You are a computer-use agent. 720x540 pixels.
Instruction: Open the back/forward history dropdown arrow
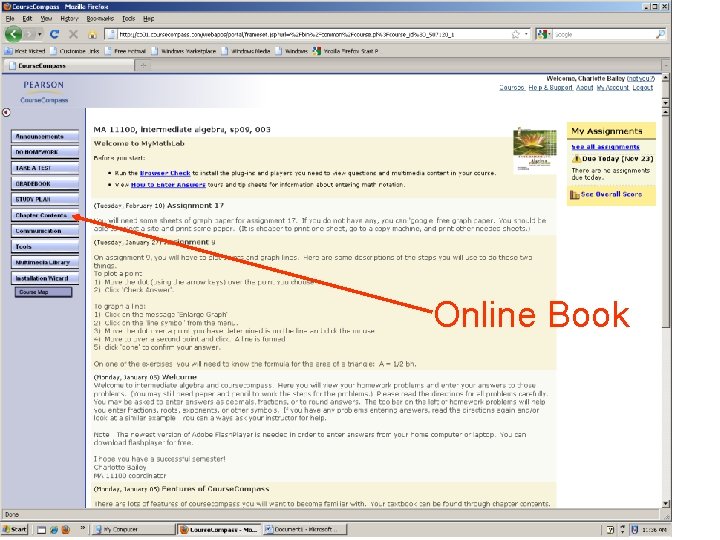pyautogui.click(x=40, y=34)
